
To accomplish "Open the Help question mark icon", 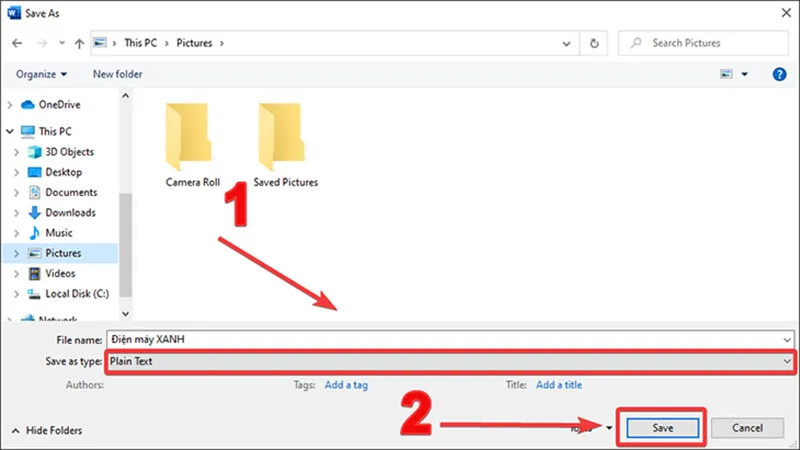I will tap(779, 74).
